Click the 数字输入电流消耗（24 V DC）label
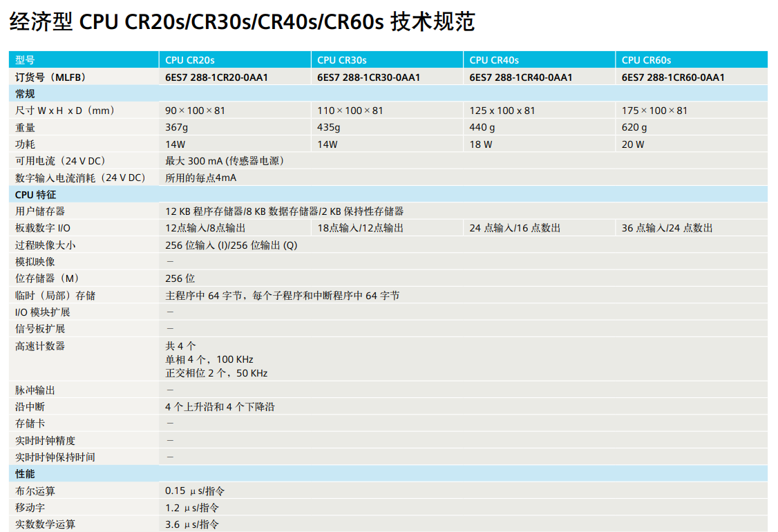 coord(82,178)
